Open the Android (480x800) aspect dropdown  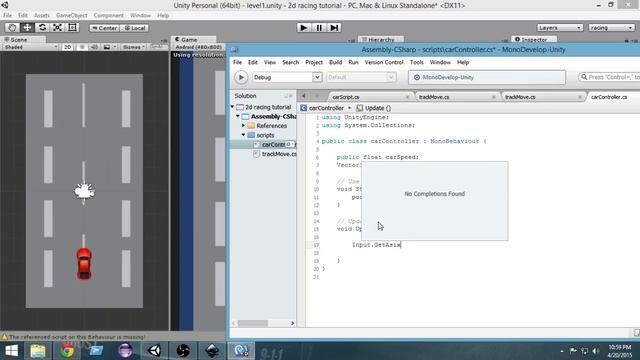point(198,47)
